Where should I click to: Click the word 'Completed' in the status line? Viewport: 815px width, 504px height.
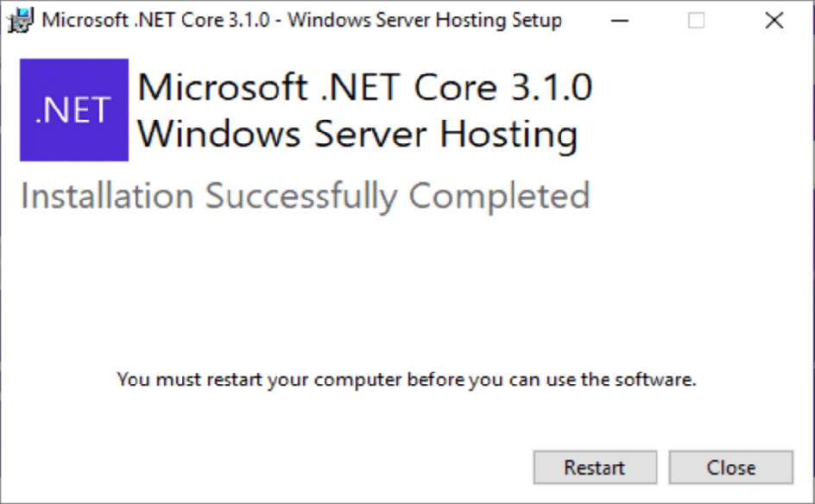(x=500, y=197)
